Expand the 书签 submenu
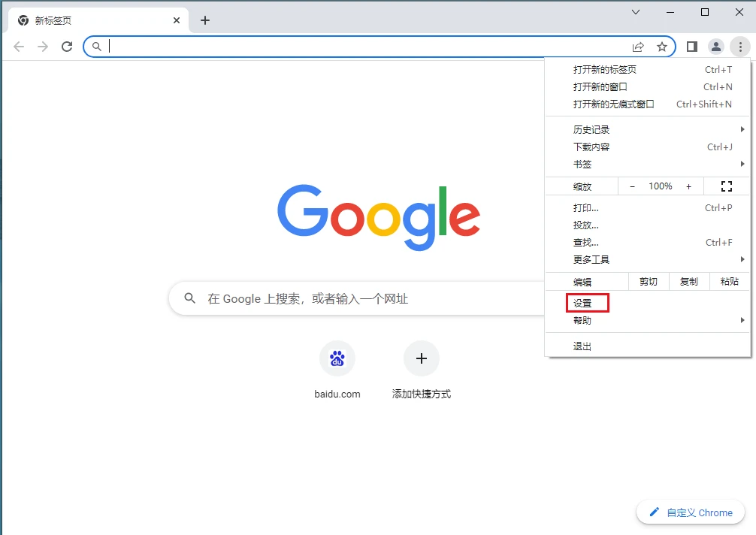 coord(648,165)
